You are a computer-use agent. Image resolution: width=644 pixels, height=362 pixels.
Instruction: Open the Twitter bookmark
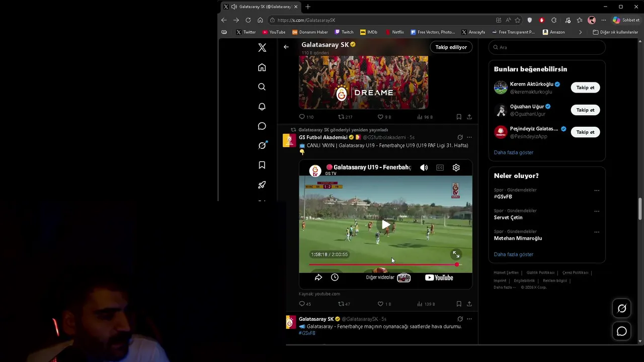pyautogui.click(x=246, y=32)
